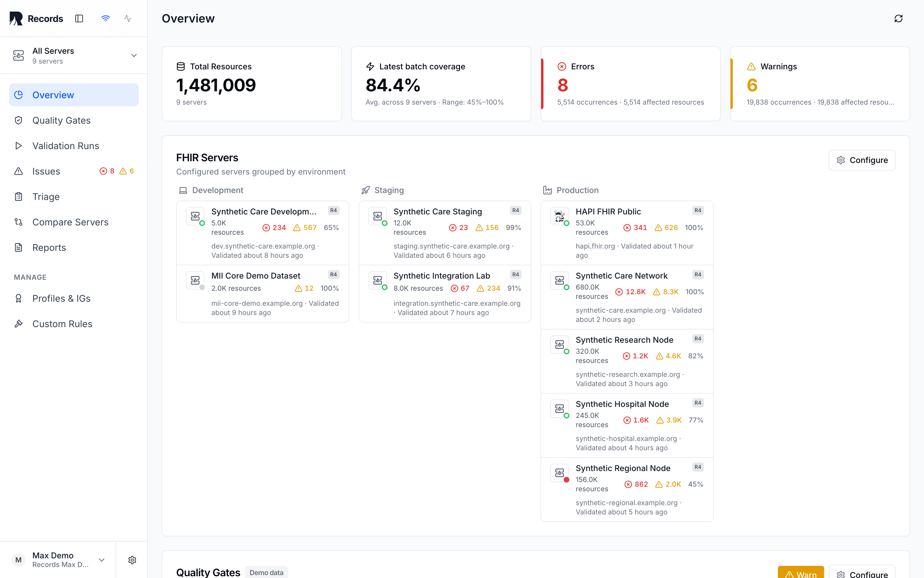Click the 12 warnings on MII Core Demo

point(304,288)
